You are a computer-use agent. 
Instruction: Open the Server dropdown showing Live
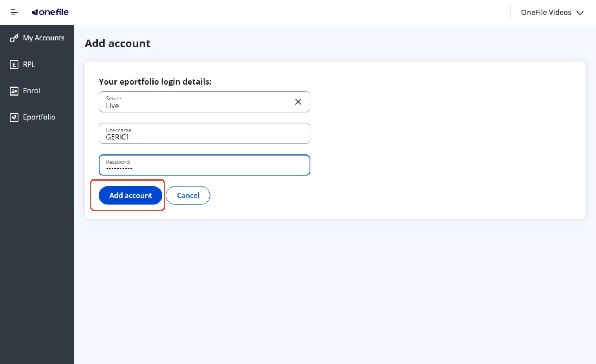(x=195, y=102)
